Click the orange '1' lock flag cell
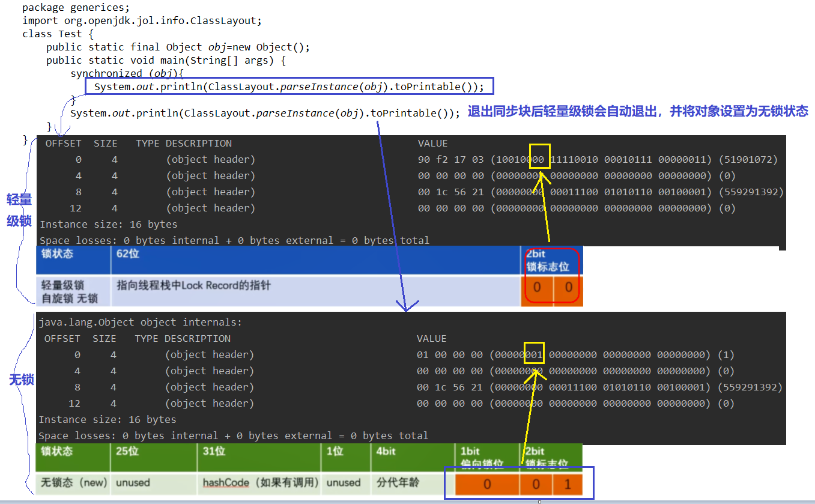This screenshot has height=504, width=815. click(568, 484)
